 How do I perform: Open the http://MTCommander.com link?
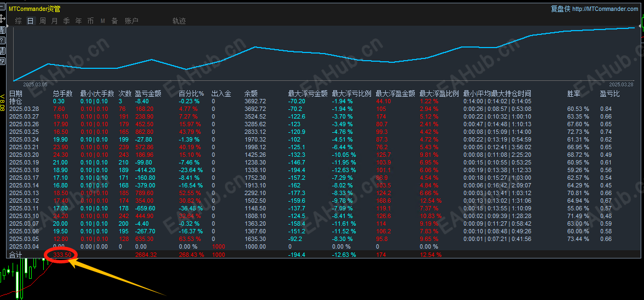pyautogui.click(x=605, y=9)
